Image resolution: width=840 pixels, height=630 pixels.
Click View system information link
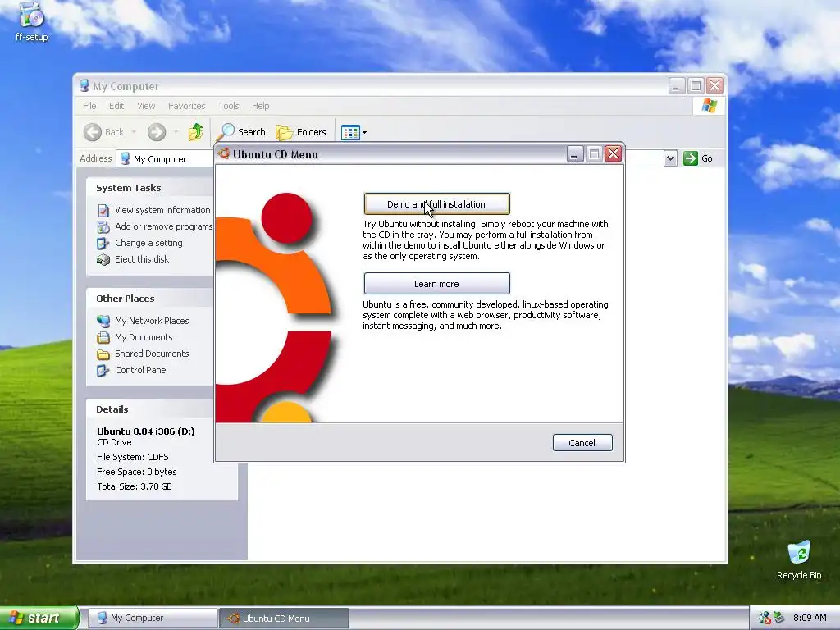coord(162,210)
